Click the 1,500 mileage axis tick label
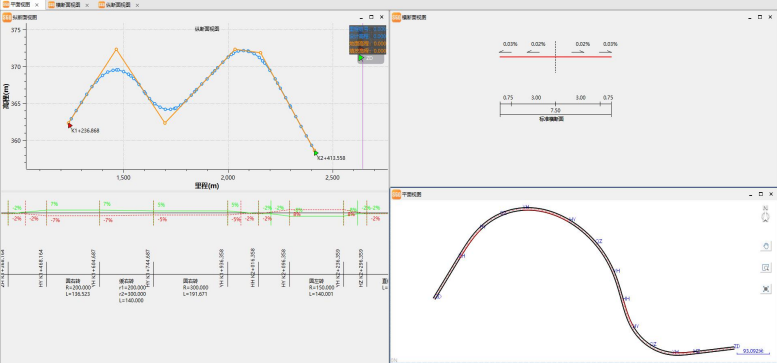Image resolution: width=777 pixels, height=363 pixels. pos(123,177)
